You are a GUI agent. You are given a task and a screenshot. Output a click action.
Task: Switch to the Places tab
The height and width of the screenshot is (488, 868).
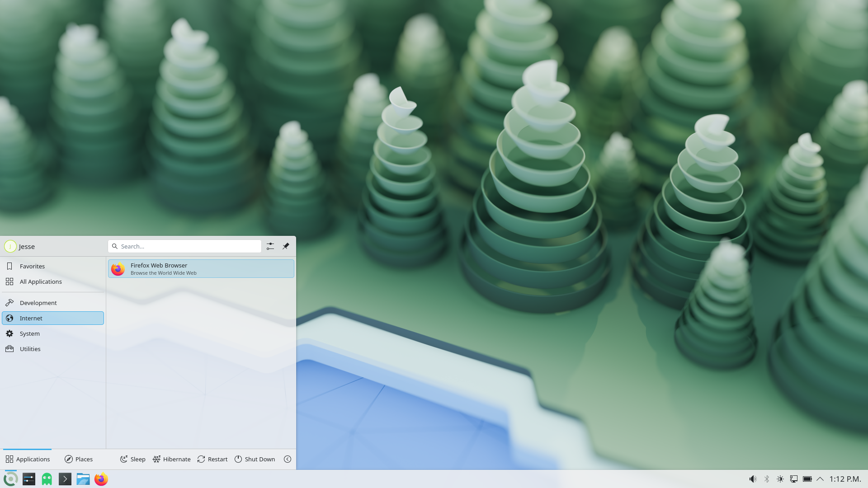tap(79, 459)
